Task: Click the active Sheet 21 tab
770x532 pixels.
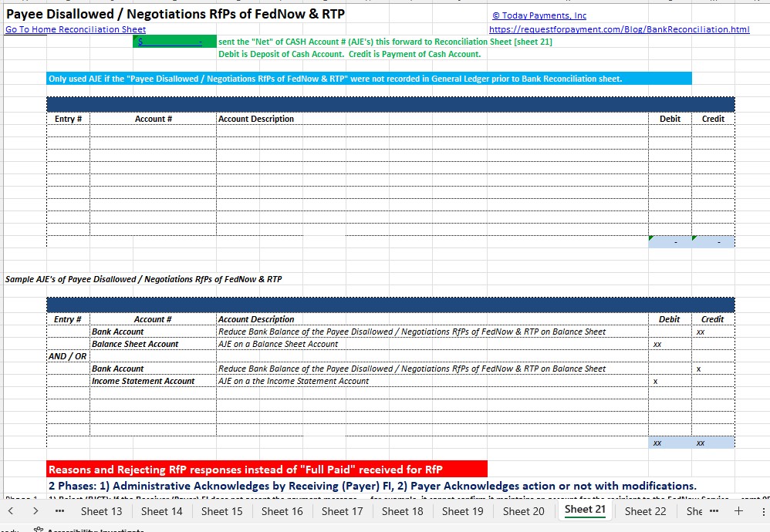Action: click(x=586, y=510)
